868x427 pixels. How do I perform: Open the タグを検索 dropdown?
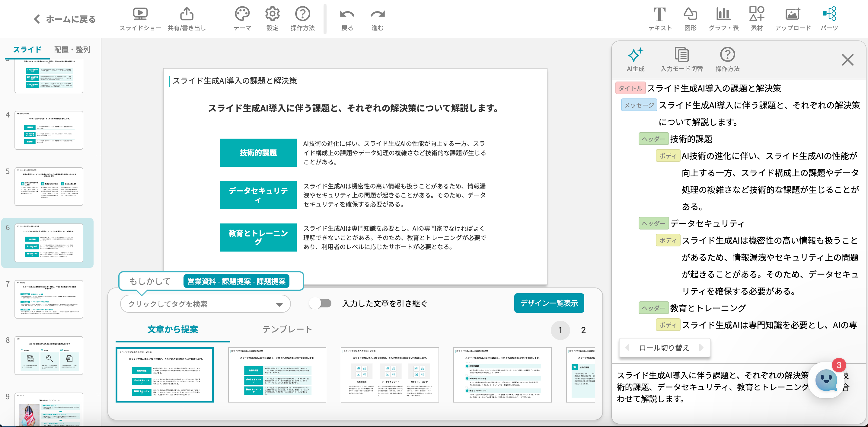[205, 304]
